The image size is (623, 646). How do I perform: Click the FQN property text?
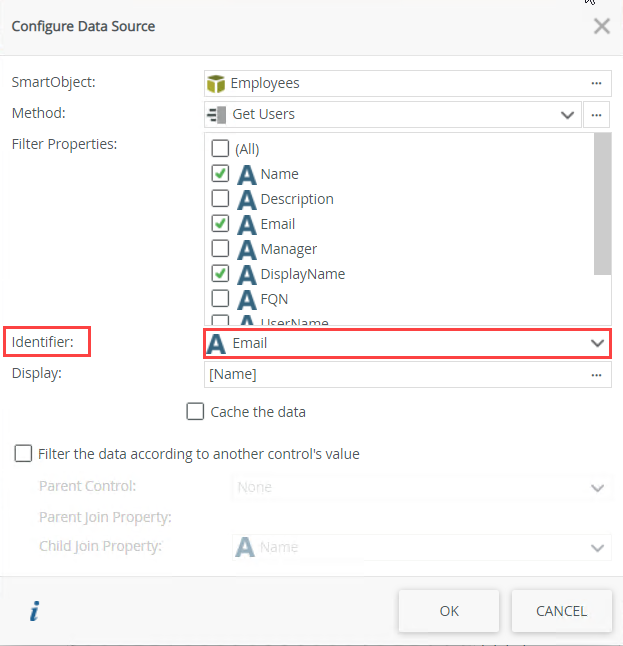coord(274,300)
